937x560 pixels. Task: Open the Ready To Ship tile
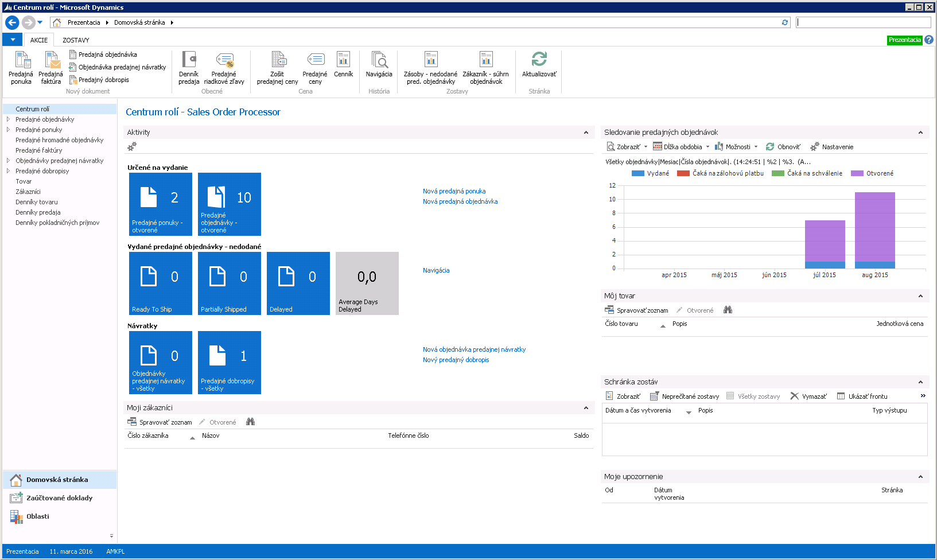161,283
